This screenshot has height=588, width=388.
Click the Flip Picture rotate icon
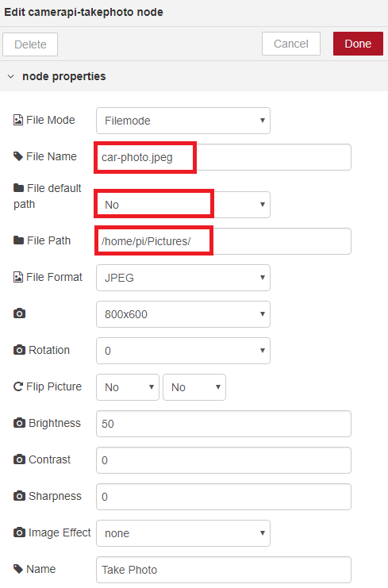18,386
